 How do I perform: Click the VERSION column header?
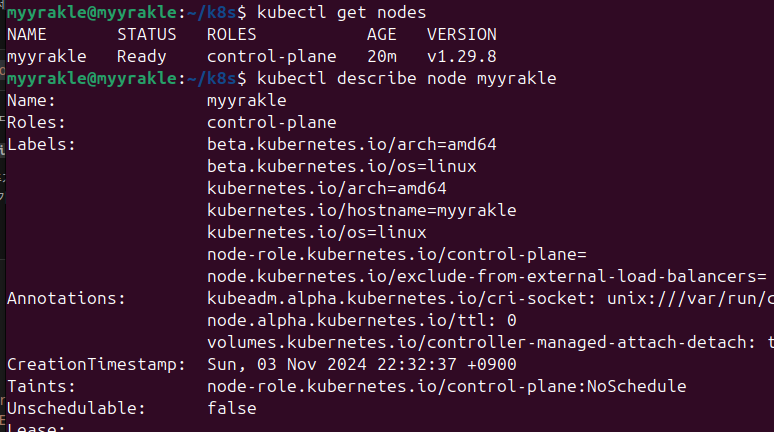click(x=461, y=34)
